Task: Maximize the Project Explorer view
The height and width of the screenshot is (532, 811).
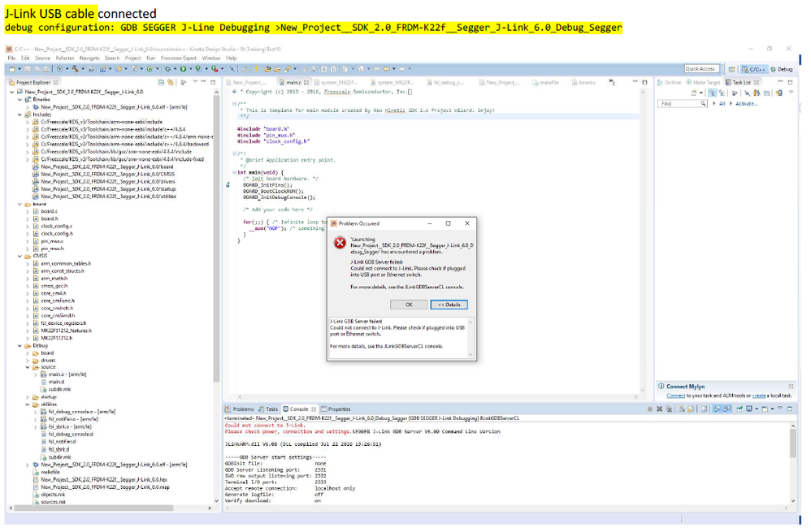Action: [x=213, y=82]
